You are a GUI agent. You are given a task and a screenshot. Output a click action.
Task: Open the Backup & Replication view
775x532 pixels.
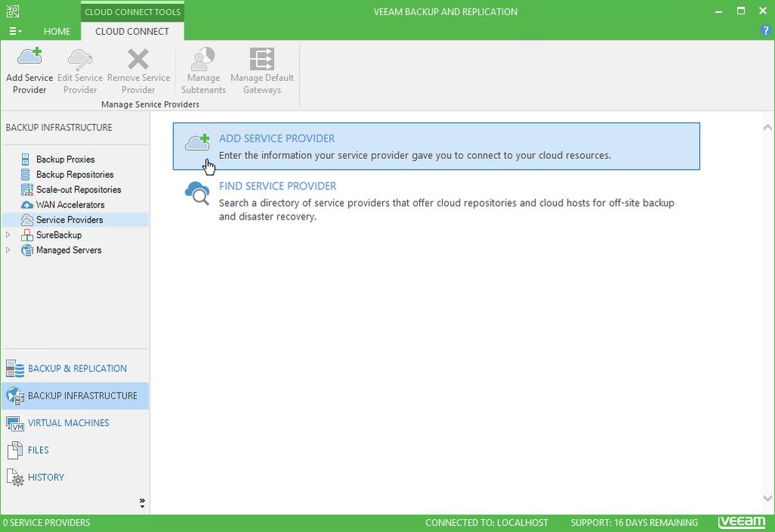(77, 369)
